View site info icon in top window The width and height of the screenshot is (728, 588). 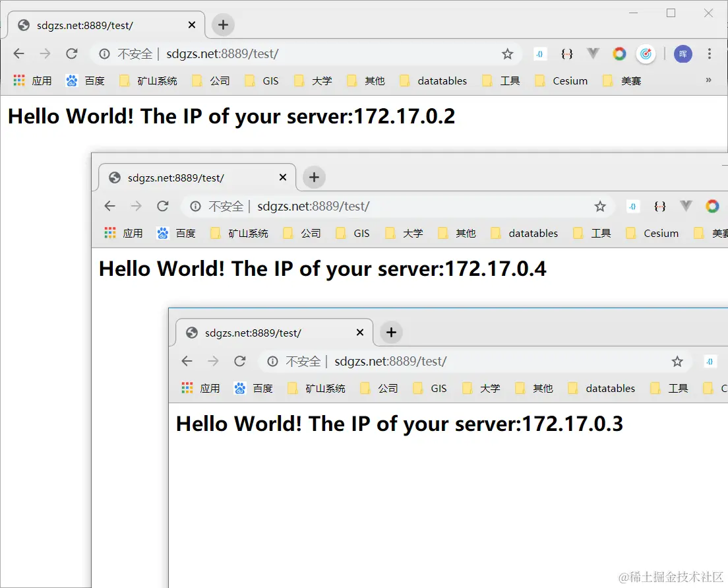[104, 54]
